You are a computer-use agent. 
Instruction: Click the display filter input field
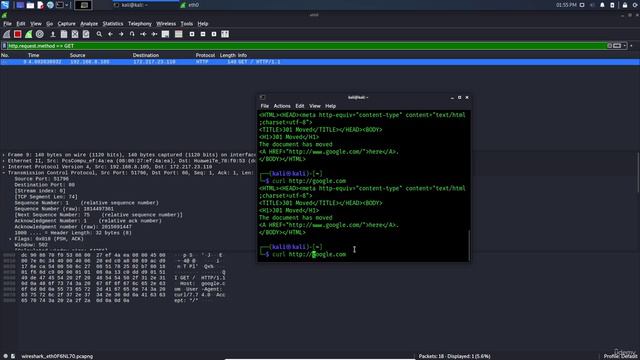[x=306, y=46]
